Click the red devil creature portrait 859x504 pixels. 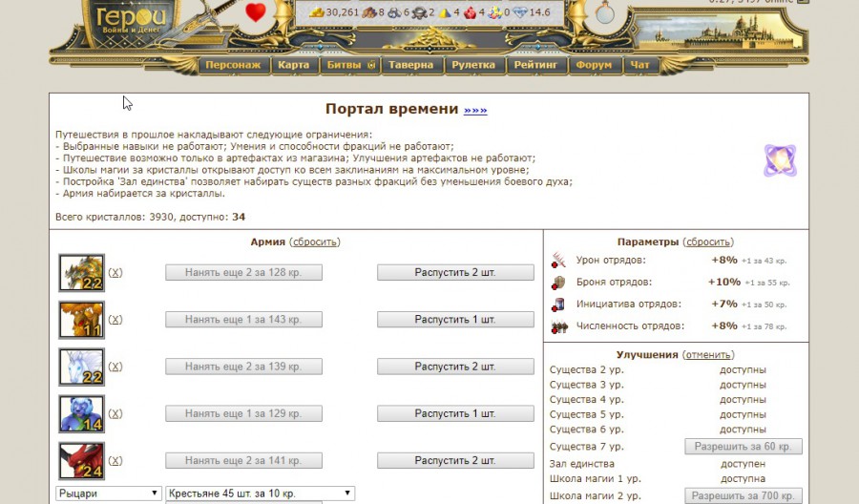pyautogui.click(x=81, y=460)
